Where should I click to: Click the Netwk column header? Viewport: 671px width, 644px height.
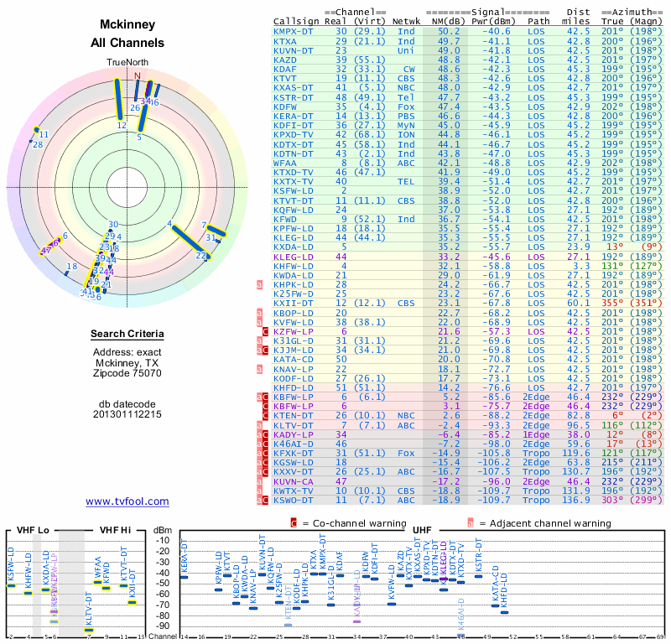pos(406,22)
